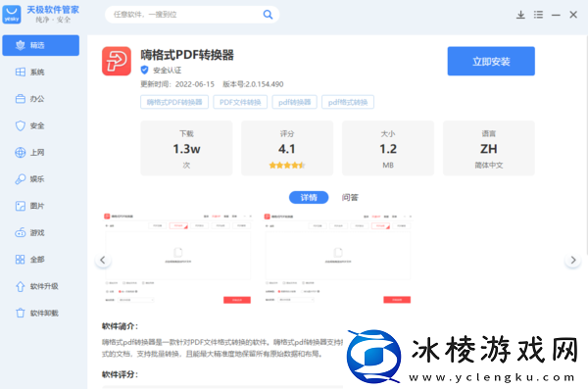The height and width of the screenshot is (389, 588).
Task: Click the pdf格式转换 tag
Action: [x=348, y=102]
